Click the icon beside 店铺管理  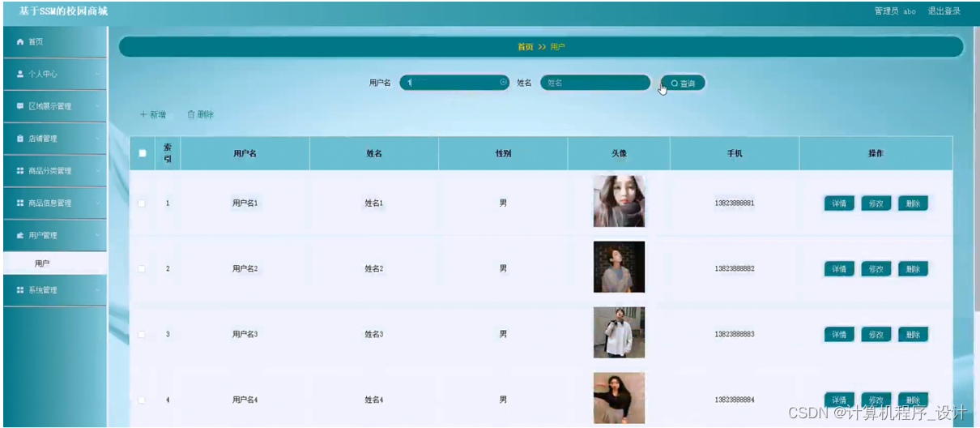20,139
